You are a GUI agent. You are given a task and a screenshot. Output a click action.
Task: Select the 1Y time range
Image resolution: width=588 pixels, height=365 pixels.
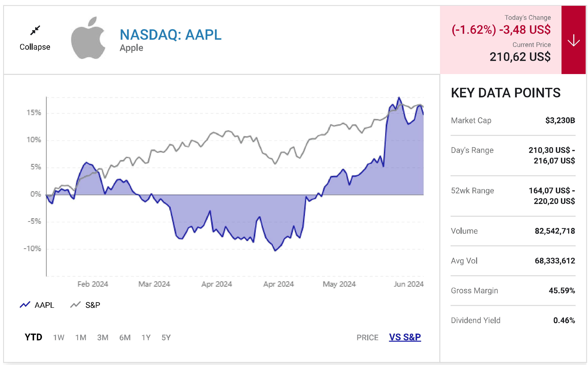pos(146,338)
